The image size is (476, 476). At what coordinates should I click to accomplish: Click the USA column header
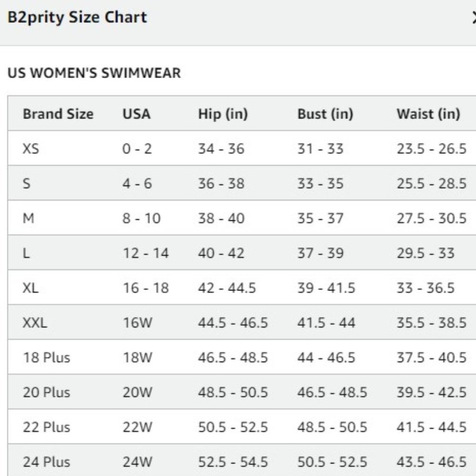tap(136, 114)
